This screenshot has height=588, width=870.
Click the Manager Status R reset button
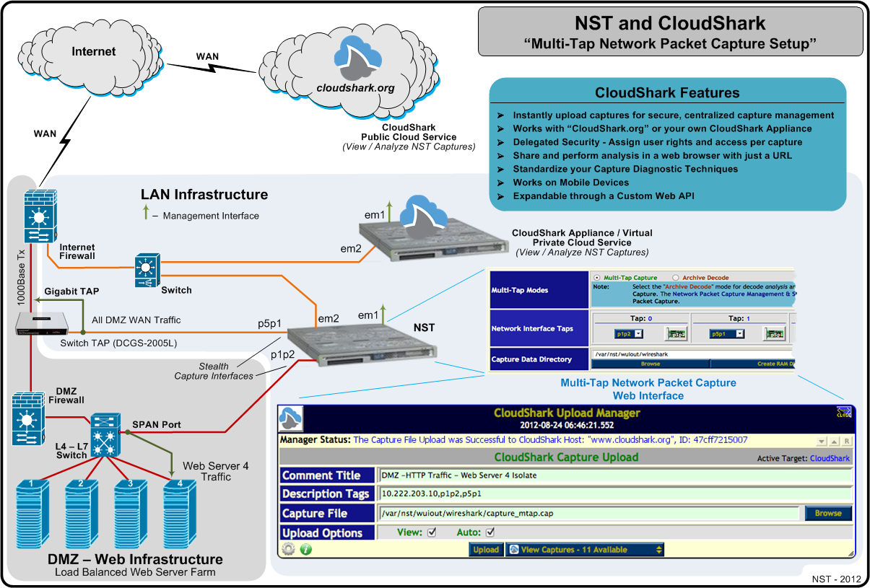846,441
